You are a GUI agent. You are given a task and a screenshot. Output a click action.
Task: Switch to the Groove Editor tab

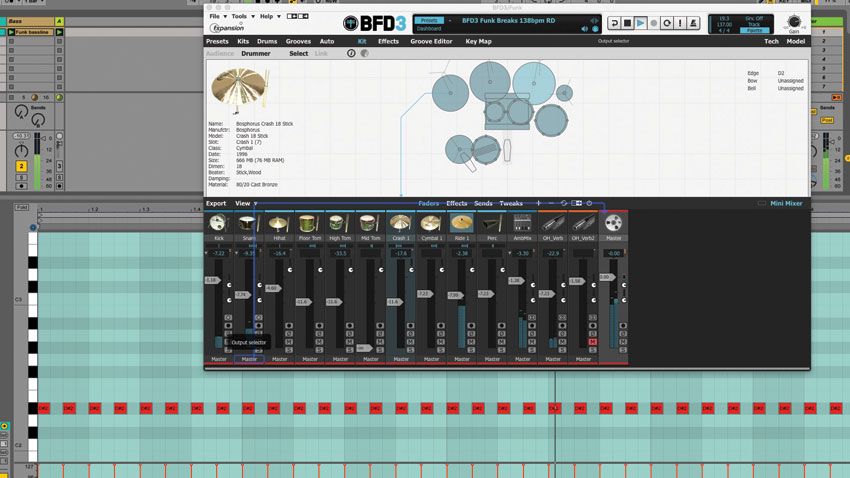431,42
